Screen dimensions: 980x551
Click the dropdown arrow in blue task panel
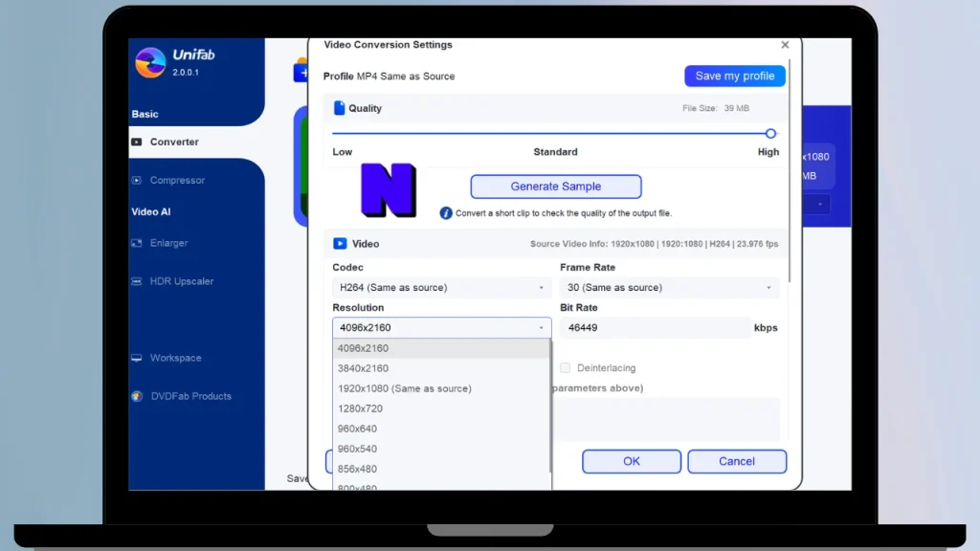(x=820, y=205)
